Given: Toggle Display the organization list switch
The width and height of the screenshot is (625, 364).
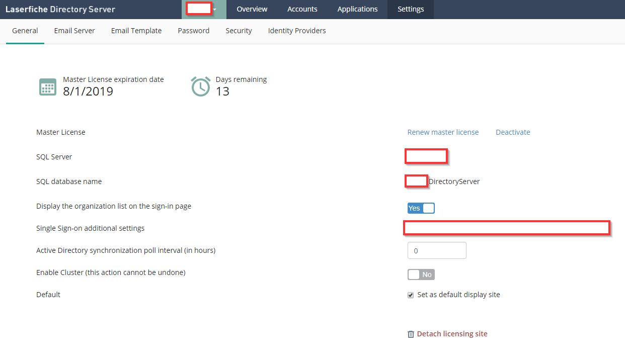Looking at the screenshot, I should click(421, 208).
